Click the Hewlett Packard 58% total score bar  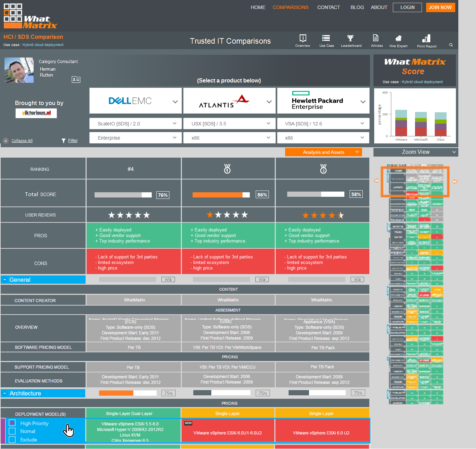316,194
